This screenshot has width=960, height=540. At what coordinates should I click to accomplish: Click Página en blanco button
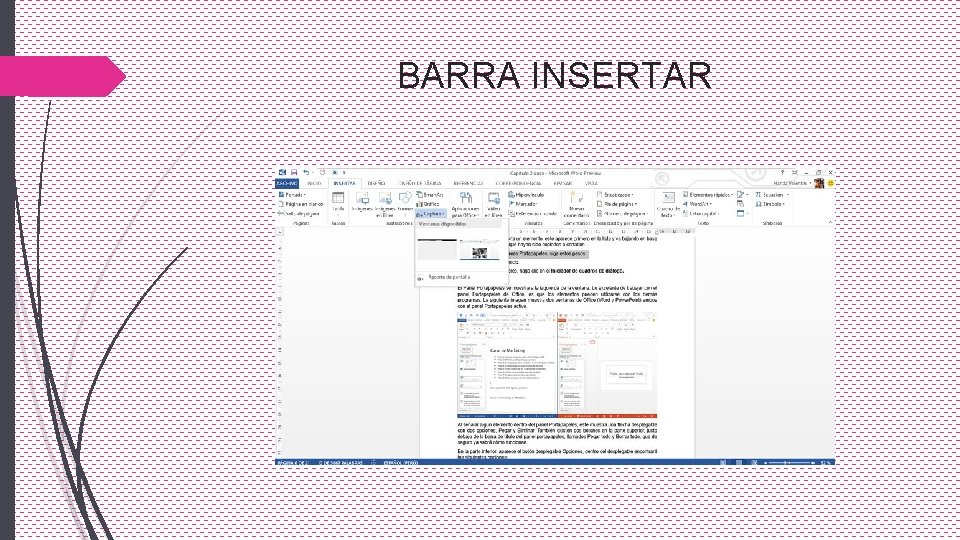[x=301, y=204]
